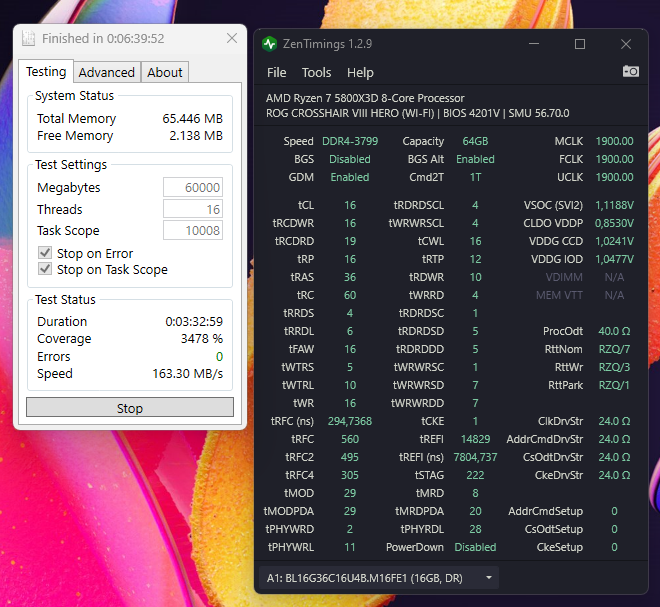Viewport: 660px width, 607px height.
Task: Click the RttNom RZQ/7 value
Action: 614,349
